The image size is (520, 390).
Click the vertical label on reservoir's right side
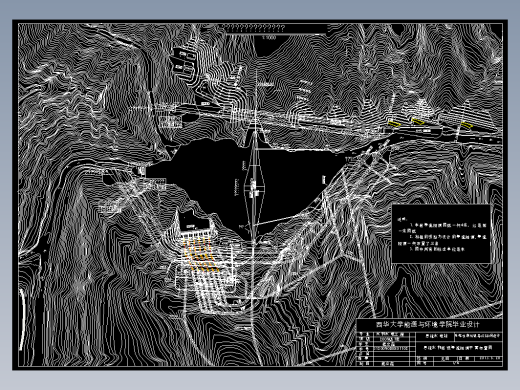pos(324,180)
